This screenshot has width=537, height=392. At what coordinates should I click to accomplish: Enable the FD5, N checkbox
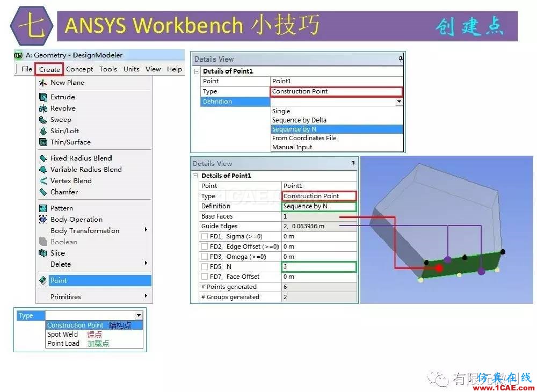pyautogui.click(x=205, y=266)
